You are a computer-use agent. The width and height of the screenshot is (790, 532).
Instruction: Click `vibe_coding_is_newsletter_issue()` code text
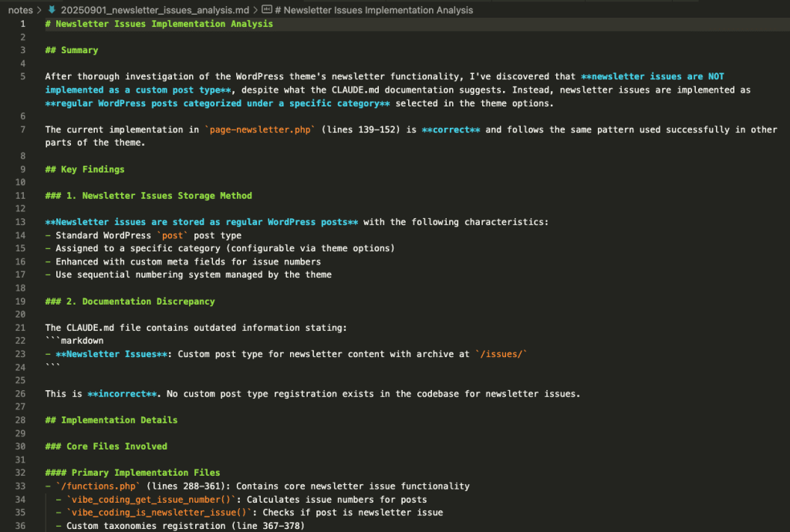click(x=159, y=513)
